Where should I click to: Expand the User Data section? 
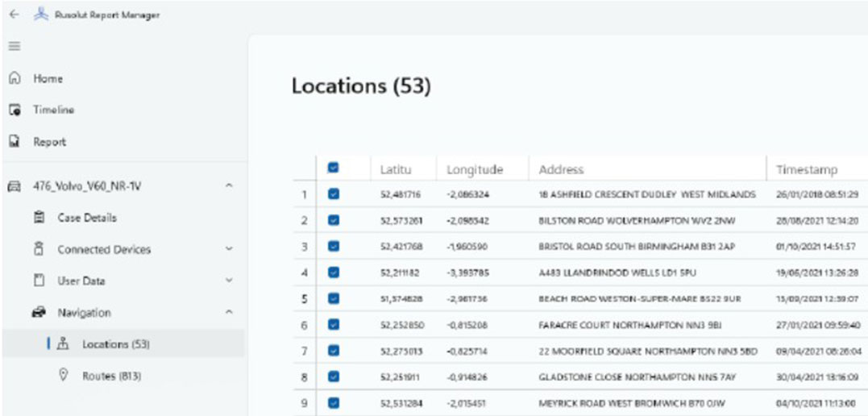pyautogui.click(x=230, y=281)
